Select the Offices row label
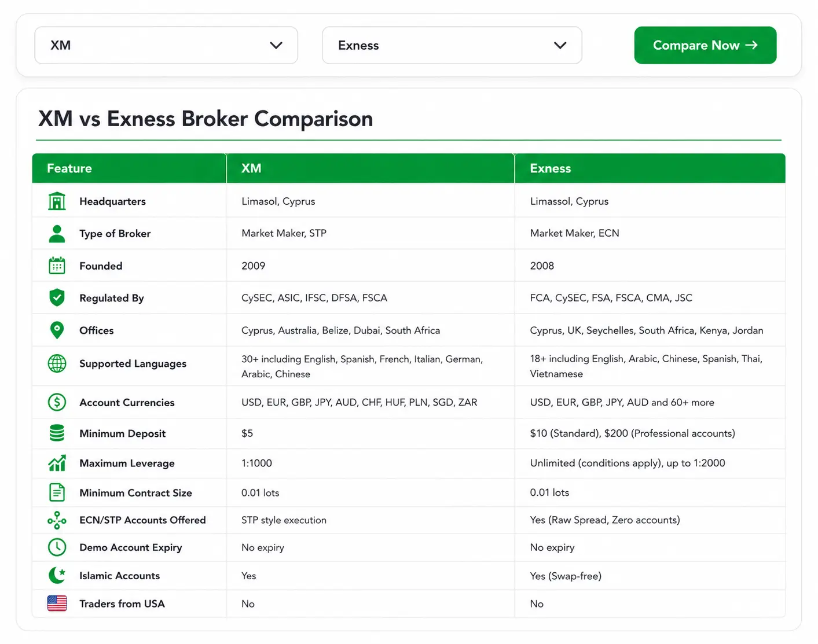The height and width of the screenshot is (644, 818). (96, 330)
